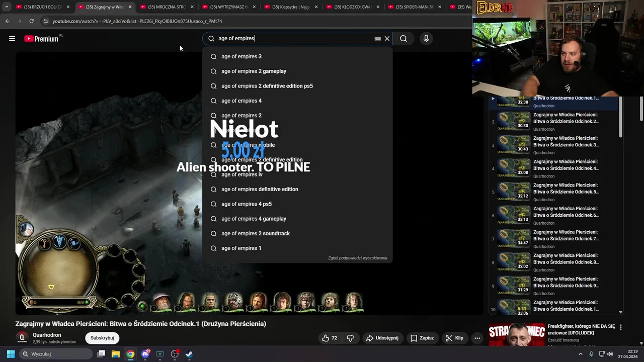The image size is (644, 362).
Task: Switch to SPIDER-MAN tab
Action: [x=415, y=7]
